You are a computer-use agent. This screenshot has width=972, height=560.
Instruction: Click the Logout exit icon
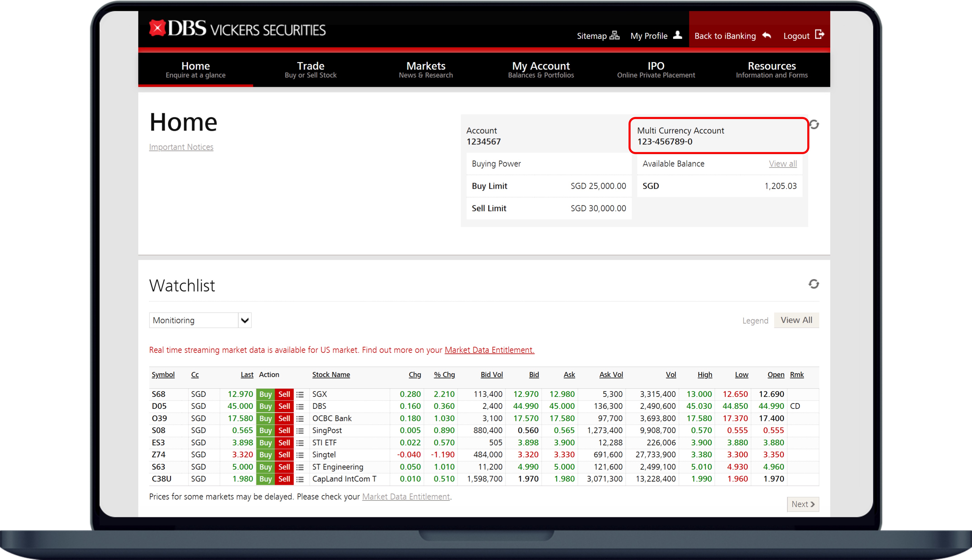click(x=819, y=35)
